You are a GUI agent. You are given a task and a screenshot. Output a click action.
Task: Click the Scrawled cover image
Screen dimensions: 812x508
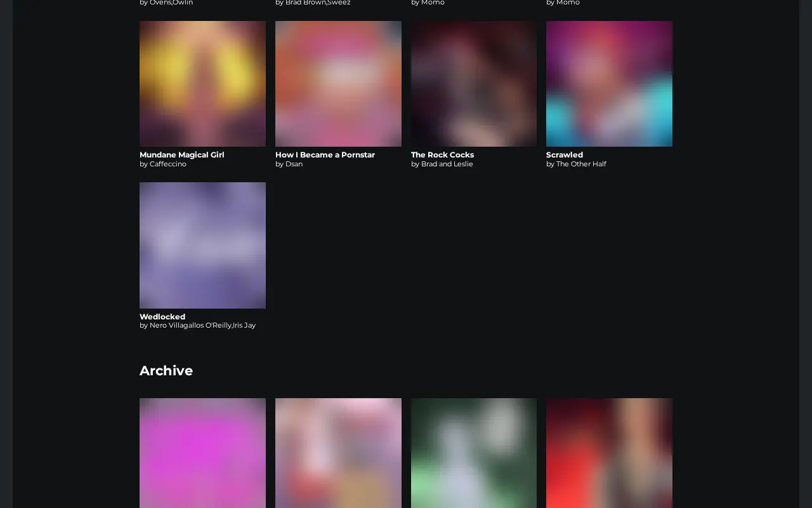pos(609,84)
